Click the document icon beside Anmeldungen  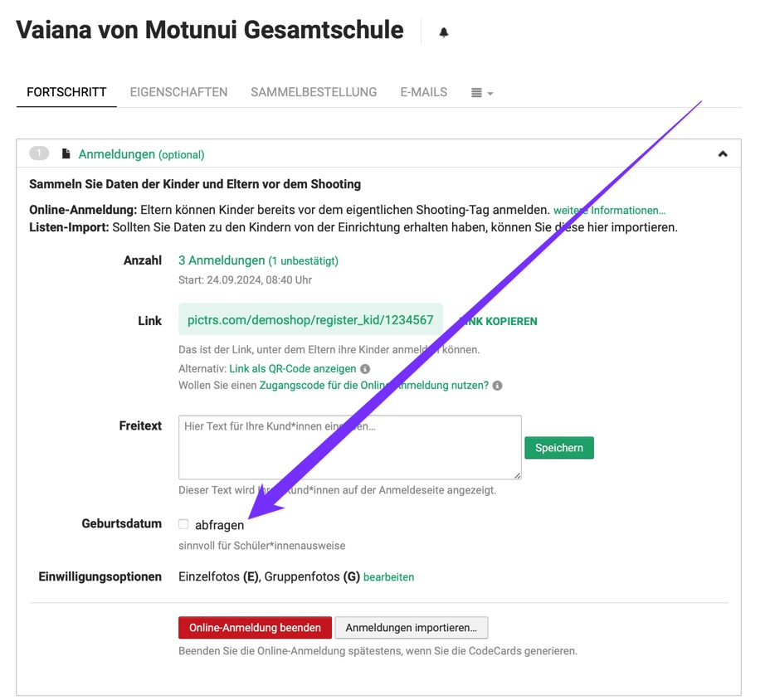66,153
